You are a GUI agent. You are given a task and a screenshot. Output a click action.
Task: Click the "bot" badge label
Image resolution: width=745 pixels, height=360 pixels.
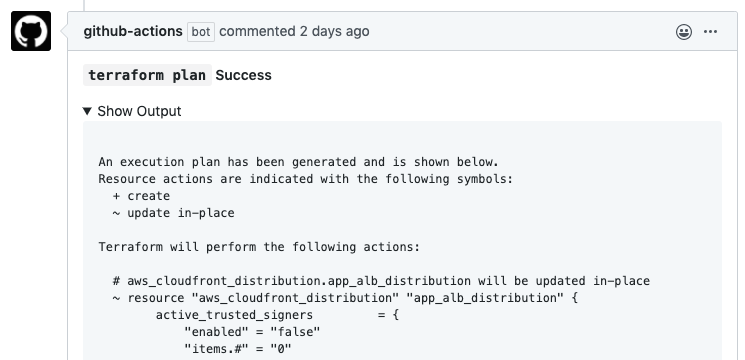[201, 32]
